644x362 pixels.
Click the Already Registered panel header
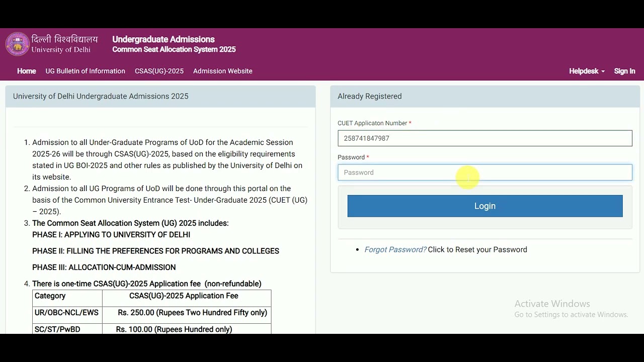[x=485, y=97]
